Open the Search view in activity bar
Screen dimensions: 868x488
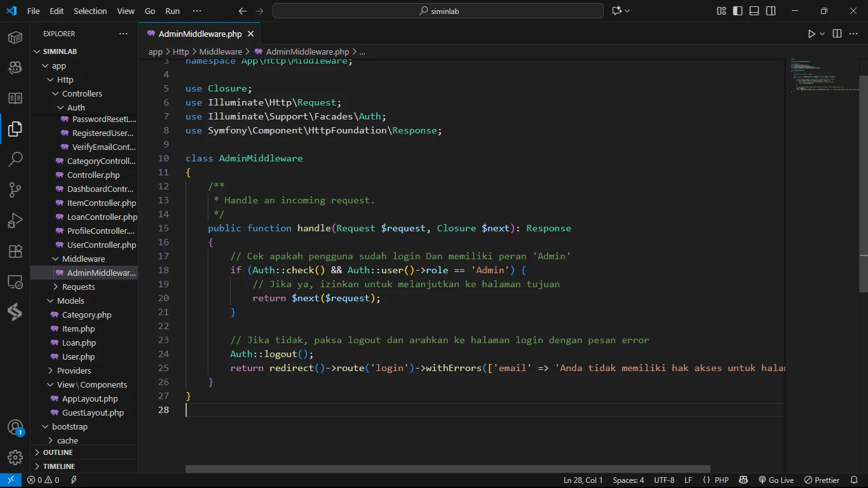point(15,159)
